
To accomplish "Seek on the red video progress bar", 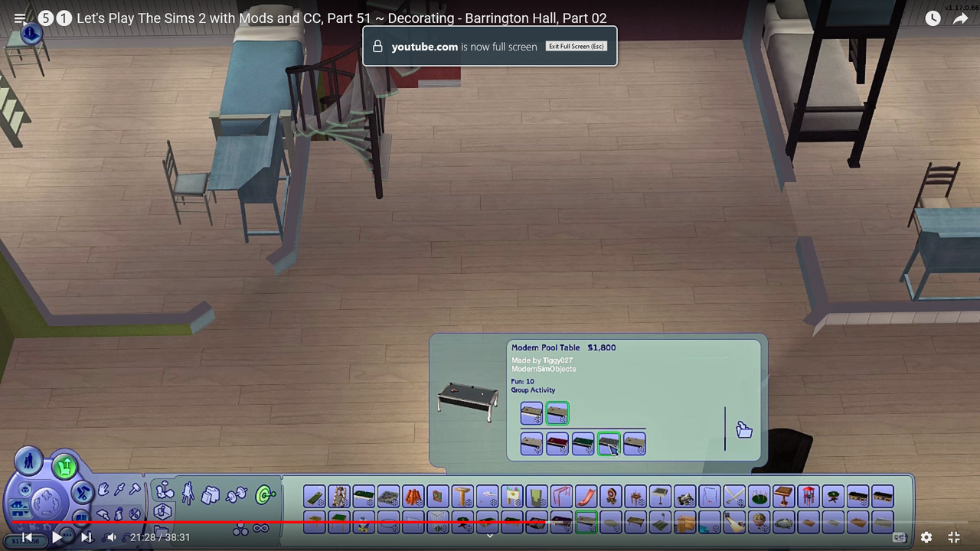I will click(490, 523).
